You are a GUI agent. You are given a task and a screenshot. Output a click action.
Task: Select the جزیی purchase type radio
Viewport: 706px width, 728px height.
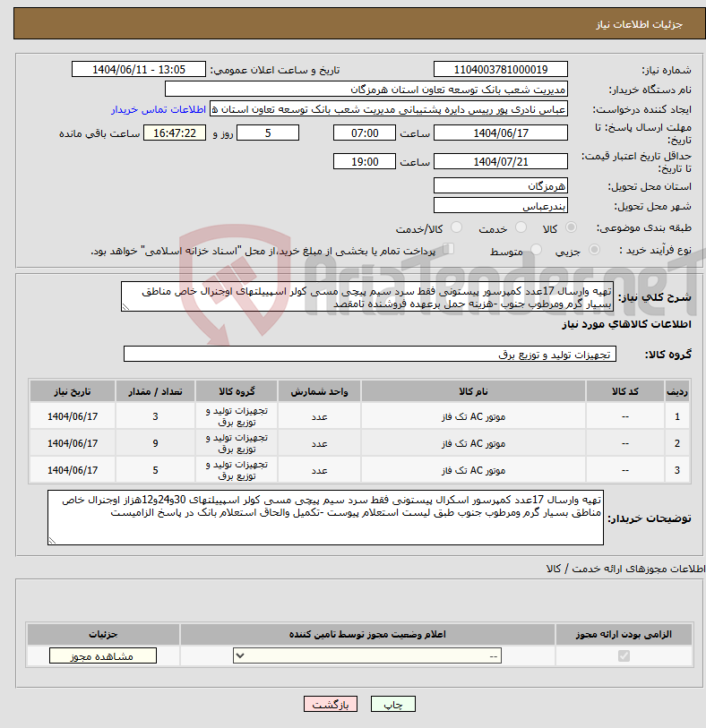coord(594,249)
